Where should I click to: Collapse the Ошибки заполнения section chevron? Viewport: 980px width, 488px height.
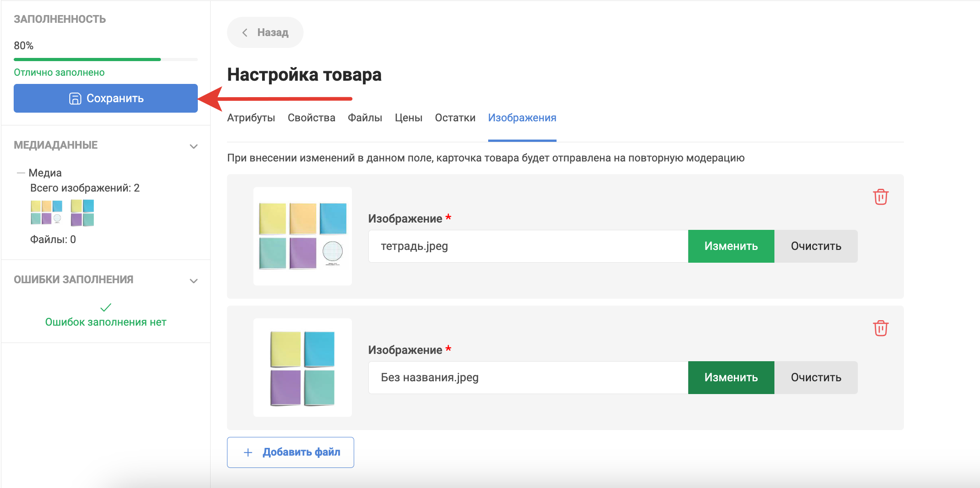pos(194,281)
